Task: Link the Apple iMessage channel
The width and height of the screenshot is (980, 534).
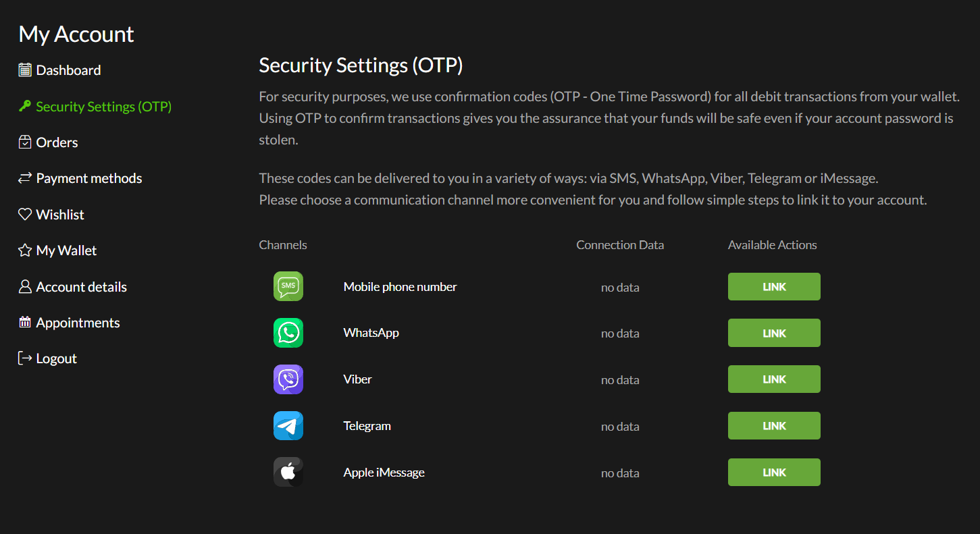Action: click(774, 473)
